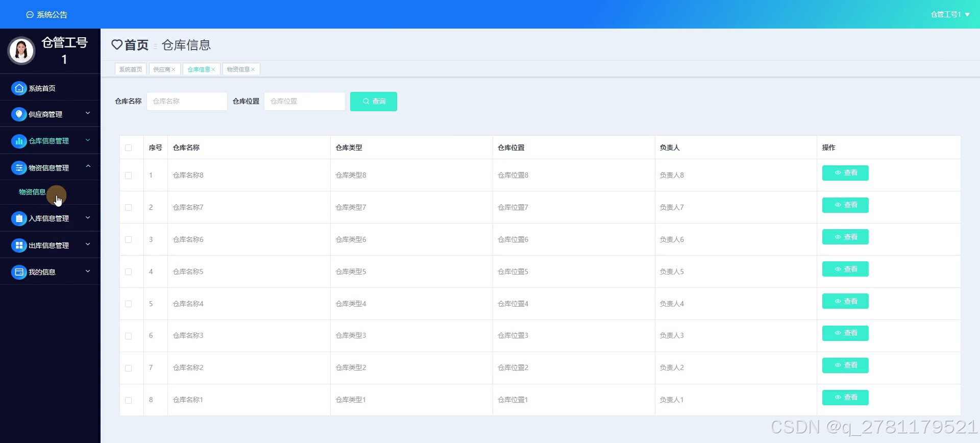Click the heart icon beside 首页
This screenshot has height=443, width=980.
(117, 45)
